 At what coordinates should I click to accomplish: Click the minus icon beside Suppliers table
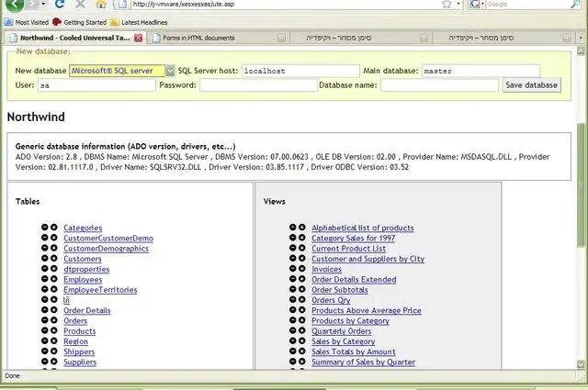pyautogui.click(x=45, y=362)
